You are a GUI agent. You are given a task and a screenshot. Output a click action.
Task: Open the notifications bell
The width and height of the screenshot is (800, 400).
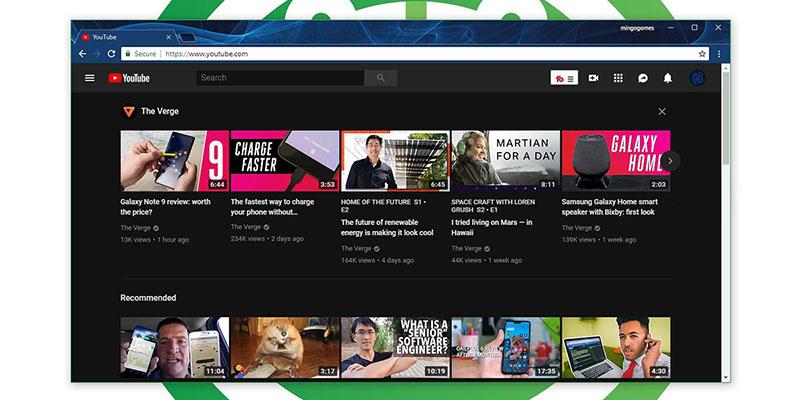click(x=668, y=78)
